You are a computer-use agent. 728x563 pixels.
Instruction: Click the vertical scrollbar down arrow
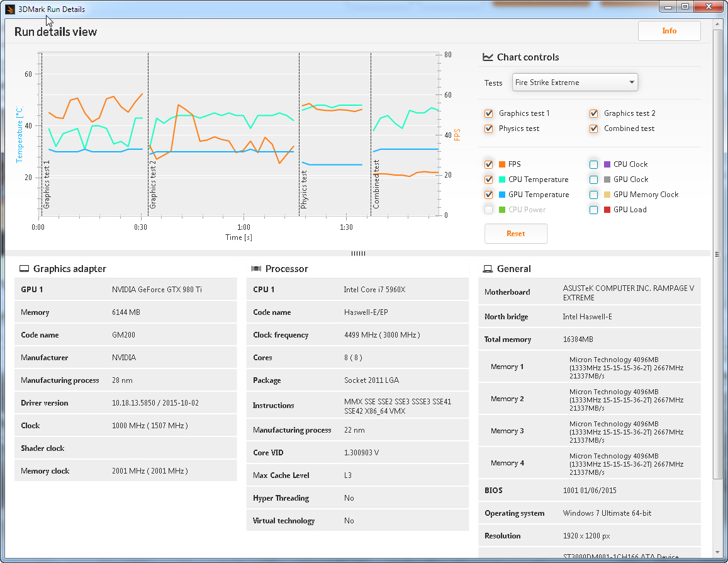[717, 552]
